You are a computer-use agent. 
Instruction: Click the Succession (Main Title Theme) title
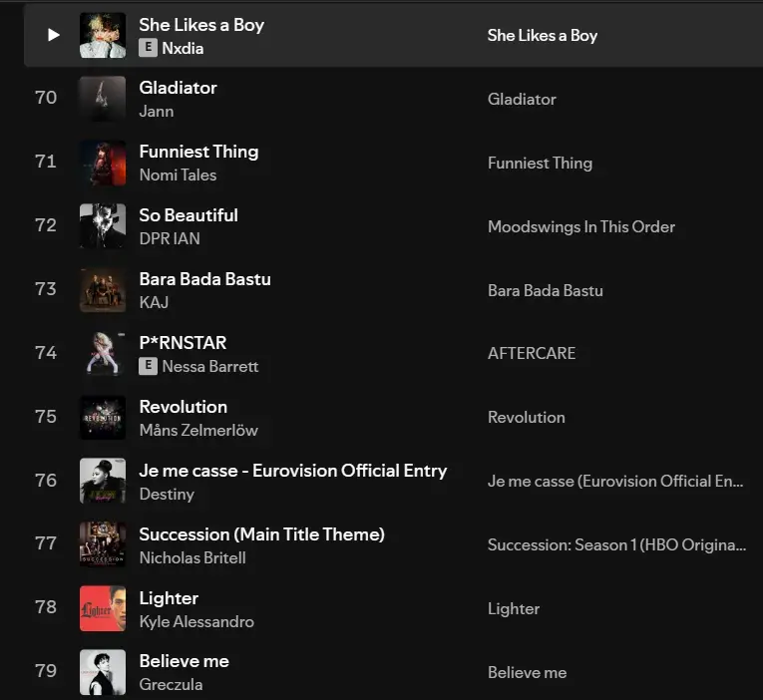point(261,534)
